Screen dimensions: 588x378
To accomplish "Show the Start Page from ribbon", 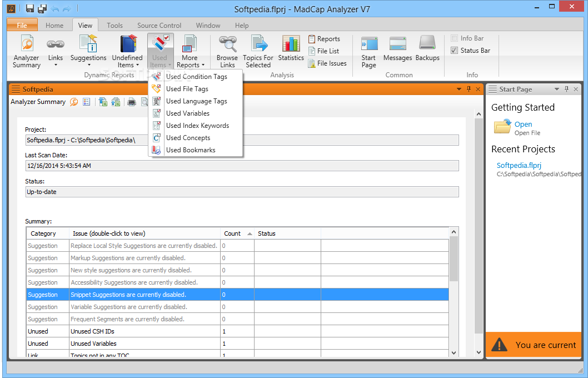I will tap(368, 51).
